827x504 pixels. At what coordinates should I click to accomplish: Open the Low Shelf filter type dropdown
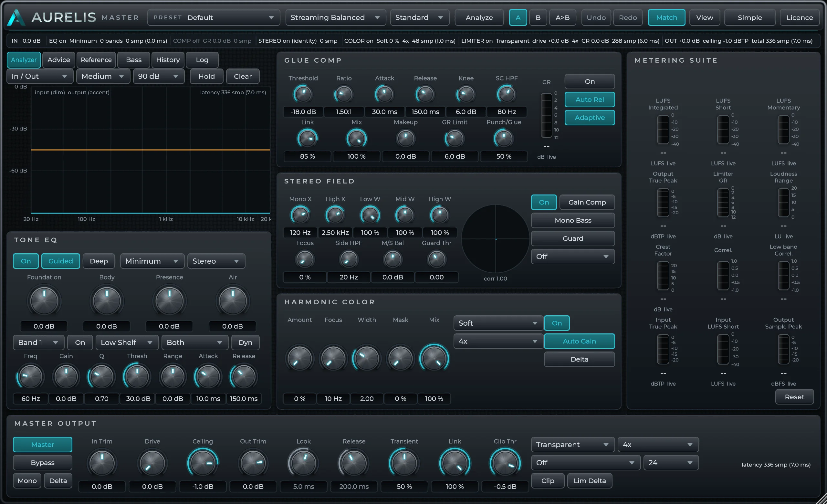click(x=127, y=342)
